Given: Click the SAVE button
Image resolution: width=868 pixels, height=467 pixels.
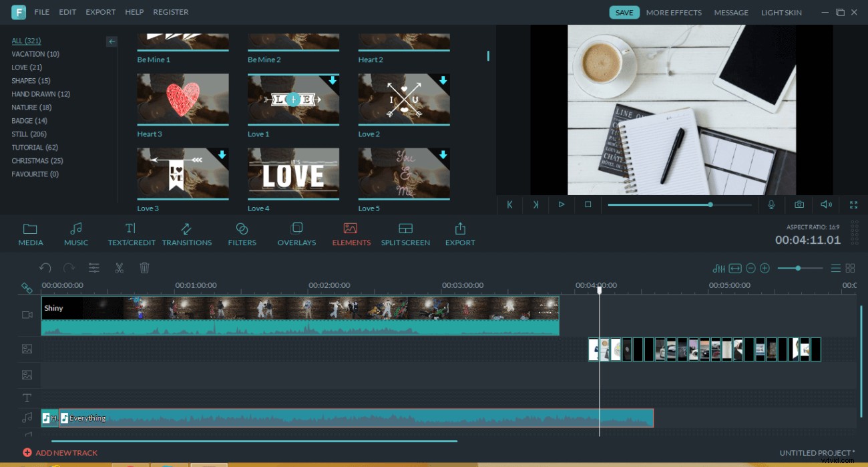Looking at the screenshot, I should [x=624, y=12].
